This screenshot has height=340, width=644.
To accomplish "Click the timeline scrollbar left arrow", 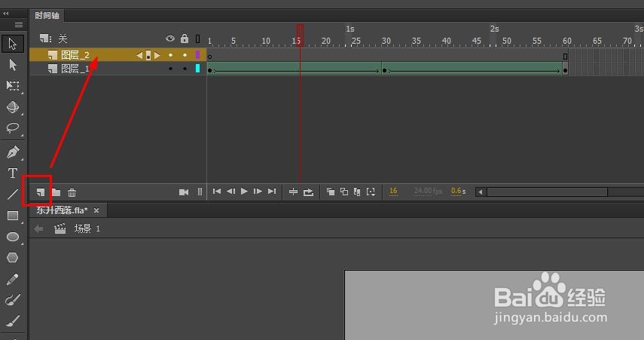I will click(481, 192).
